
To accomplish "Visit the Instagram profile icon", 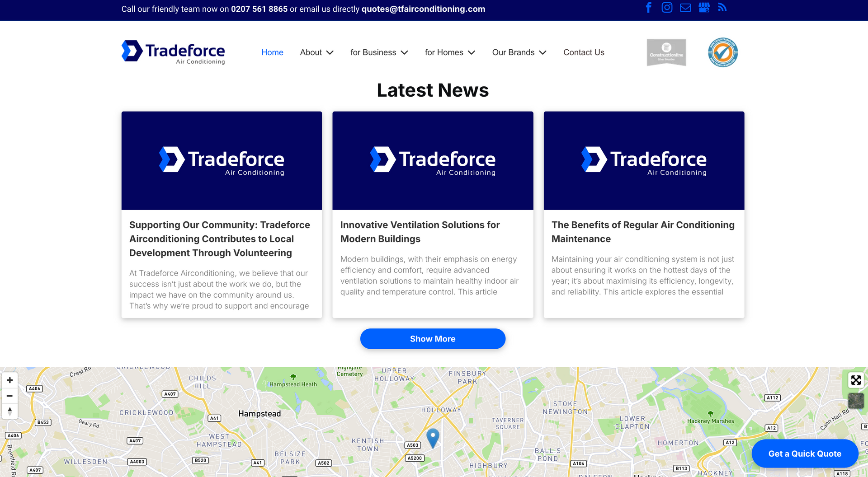I will pyautogui.click(x=667, y=8).
